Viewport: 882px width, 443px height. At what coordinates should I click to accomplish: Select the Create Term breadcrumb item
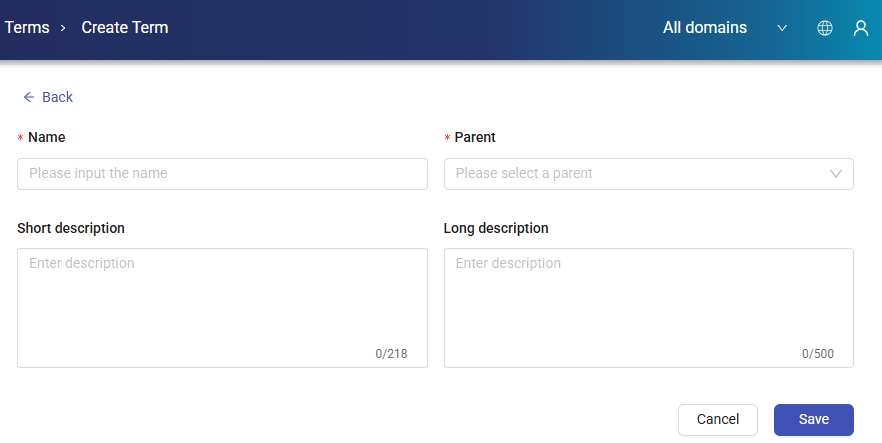pyautogui.click(x=125, y=28)
